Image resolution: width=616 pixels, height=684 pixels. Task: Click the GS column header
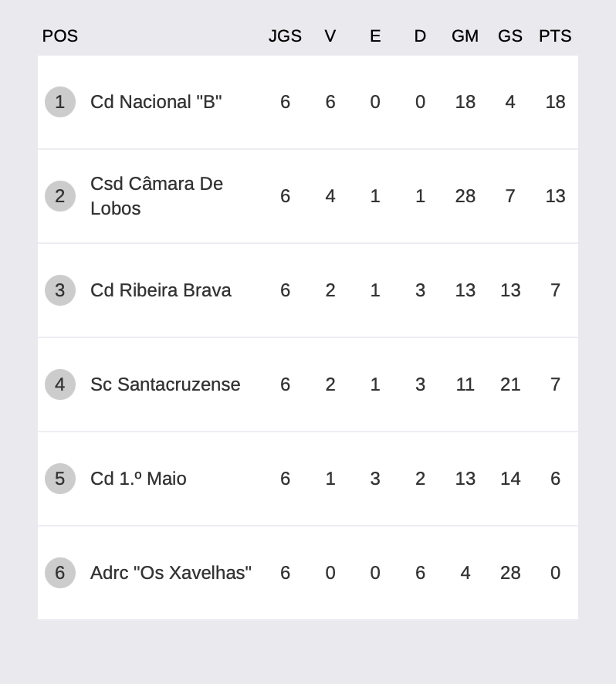click(x=510, y=36)
